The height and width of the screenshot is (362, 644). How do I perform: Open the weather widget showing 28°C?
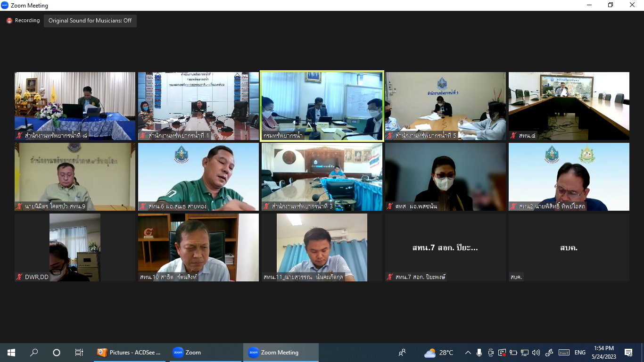click(x=438, y=353)
